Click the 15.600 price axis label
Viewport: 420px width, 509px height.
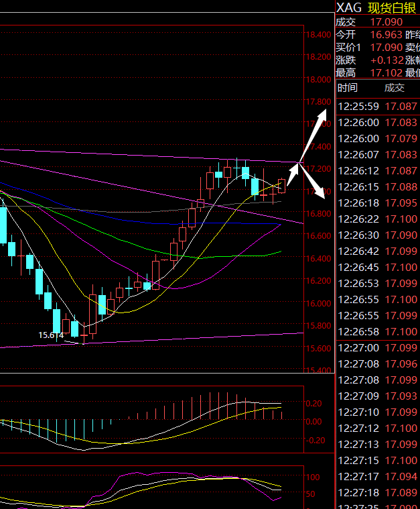(x=318, y=348)
